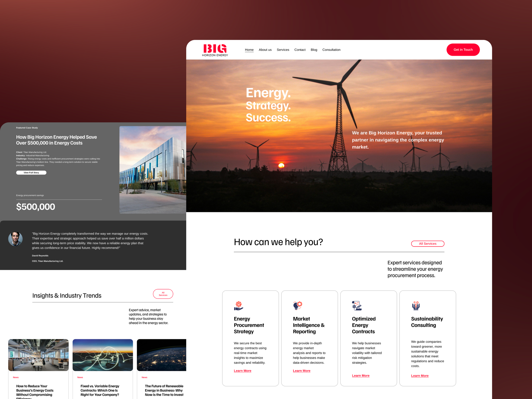The height and width of the screenshot is (399, 532).
Task: Follow Learn More under Sustainability Consulting
Action: click(x=420, y=376)
